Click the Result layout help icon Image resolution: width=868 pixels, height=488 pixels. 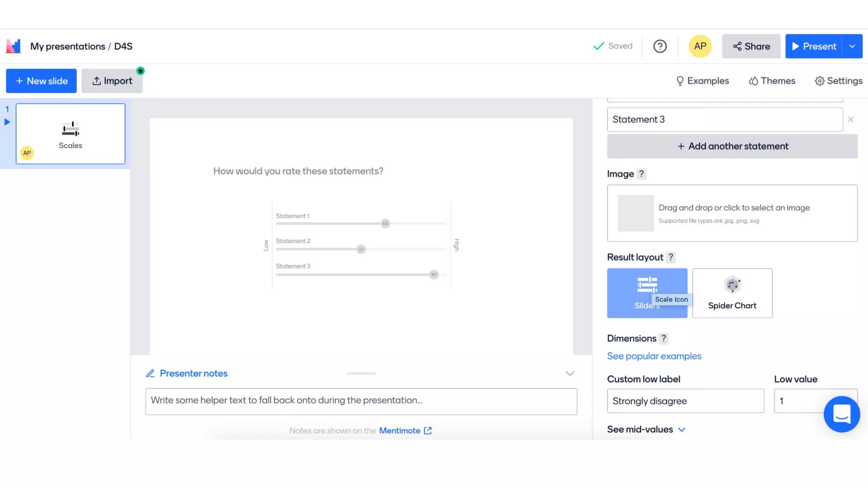(670, 257)
